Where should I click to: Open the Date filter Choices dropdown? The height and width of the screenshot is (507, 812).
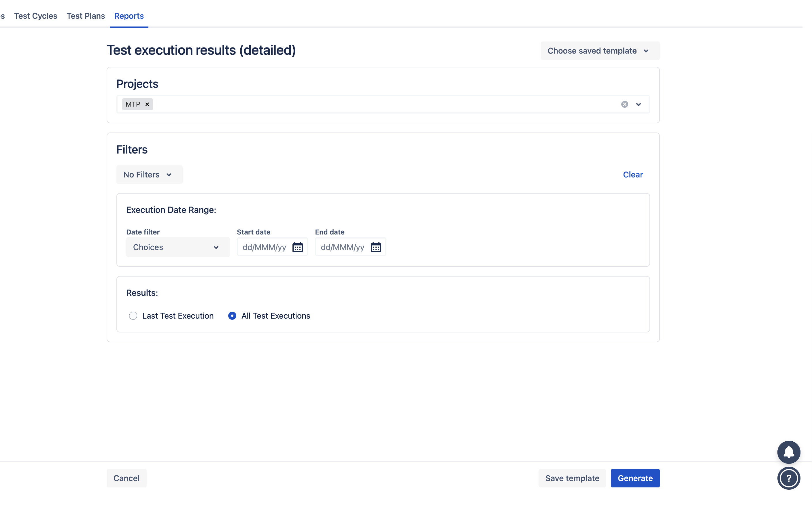coord(178,247)
